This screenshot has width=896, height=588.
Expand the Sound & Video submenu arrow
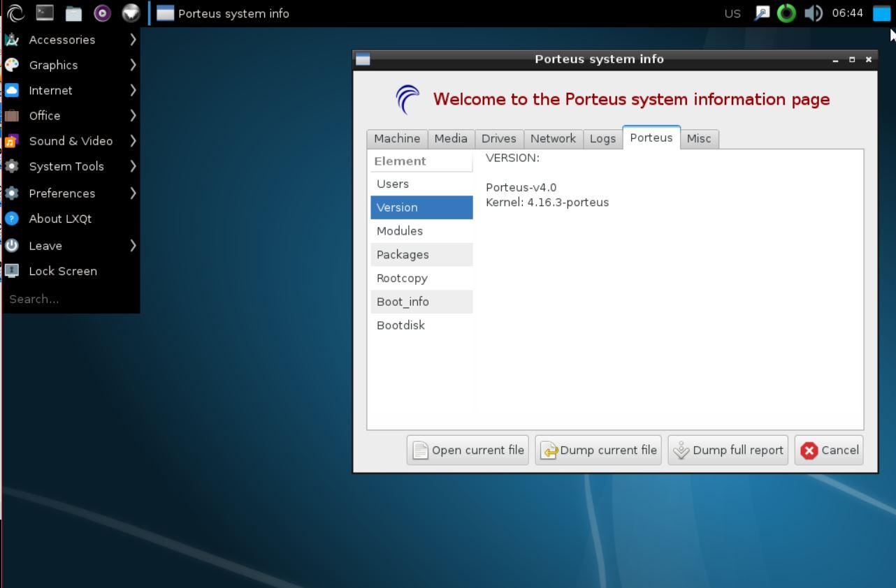(133, 141)
